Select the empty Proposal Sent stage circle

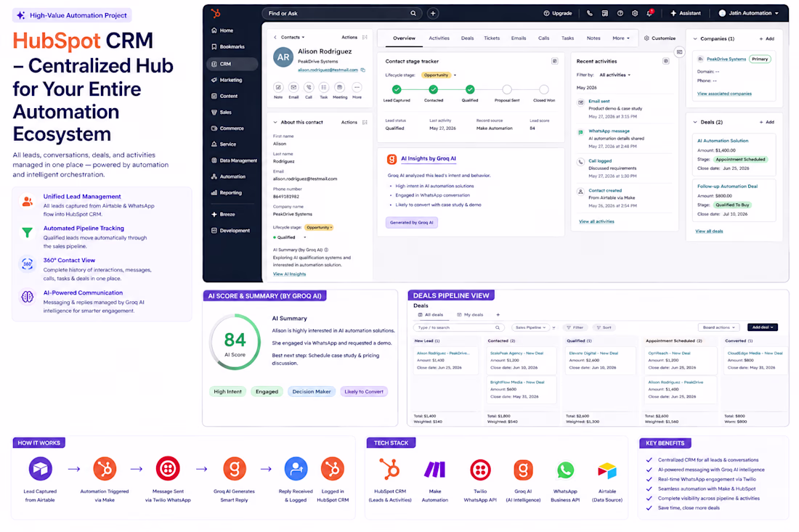point(506,89)
